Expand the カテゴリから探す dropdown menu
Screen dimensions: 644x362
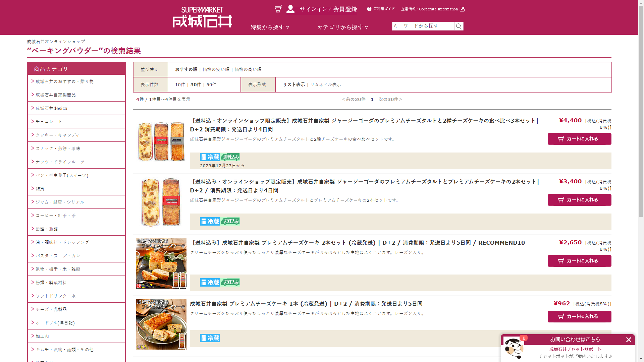coord(342,27)
